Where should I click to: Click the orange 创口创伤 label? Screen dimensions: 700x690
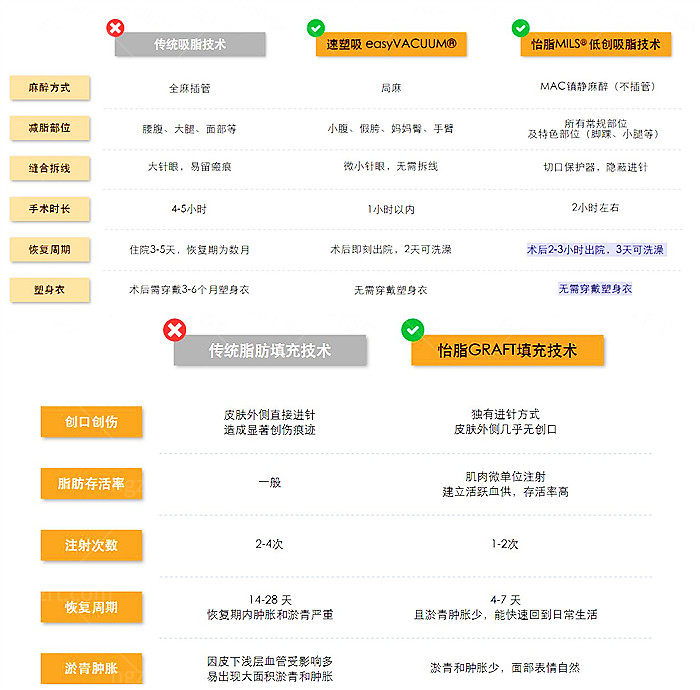pos(92,422)
